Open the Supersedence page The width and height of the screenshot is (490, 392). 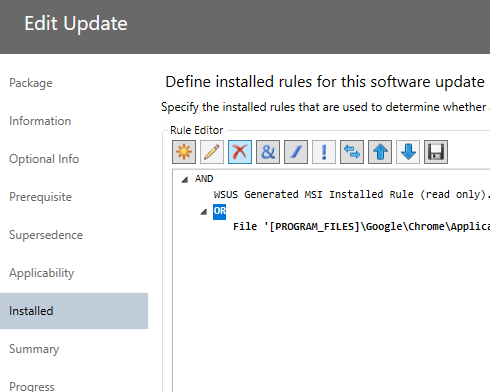pyautogui.click(x=46, y=235)
